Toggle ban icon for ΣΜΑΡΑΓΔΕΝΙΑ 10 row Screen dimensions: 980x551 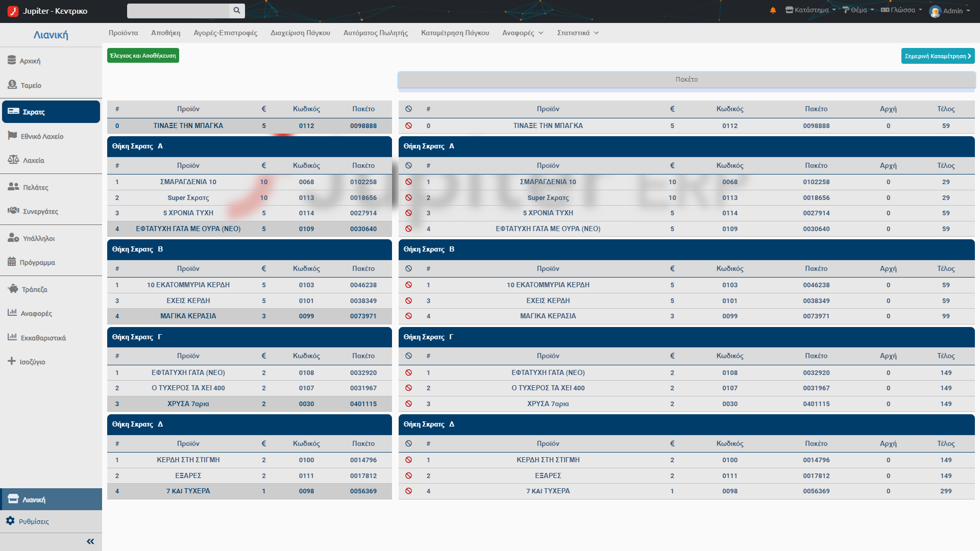(x=408, y=182)
